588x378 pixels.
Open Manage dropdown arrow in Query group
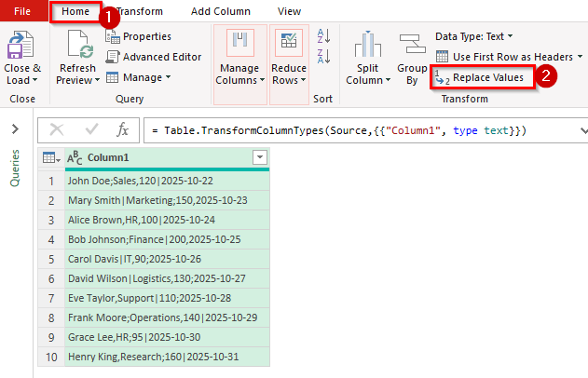pyautogui.click(x=168, y=77)
